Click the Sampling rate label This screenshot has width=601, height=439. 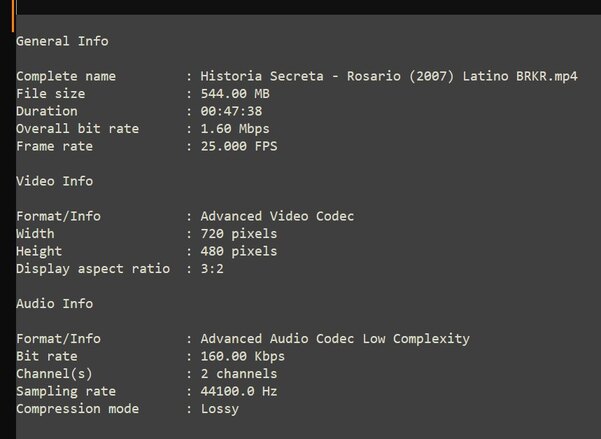tap(66, 391)
